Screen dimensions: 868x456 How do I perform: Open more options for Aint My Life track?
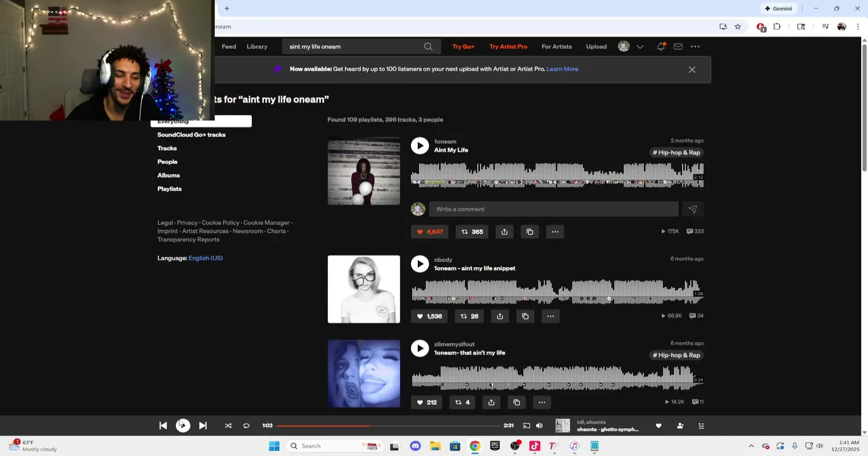pos(555,232)
